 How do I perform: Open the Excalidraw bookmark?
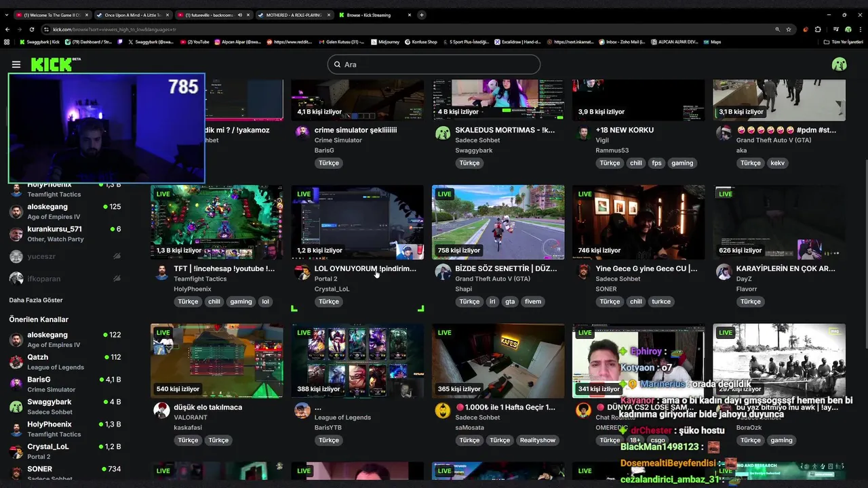pos(517,42)
